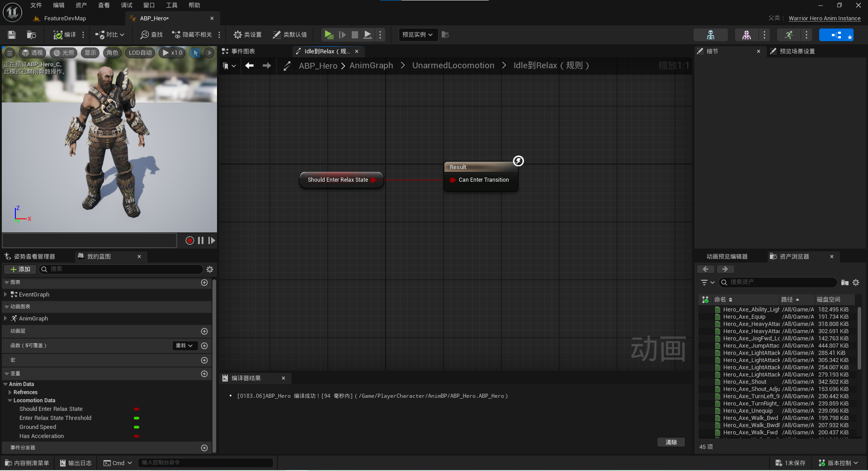
Task: Open the 显示 show menu in viewport
Action: pyautogui.click(x=90, y=53)
